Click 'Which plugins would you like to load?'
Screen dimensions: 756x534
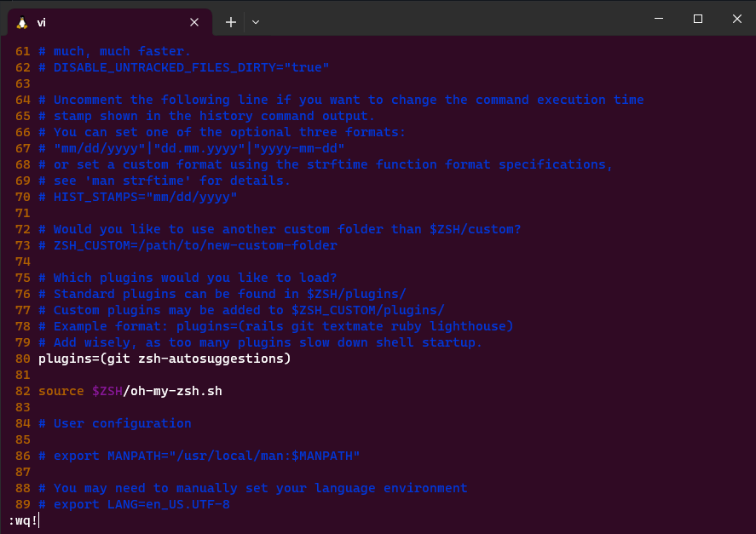pos(188,278)
